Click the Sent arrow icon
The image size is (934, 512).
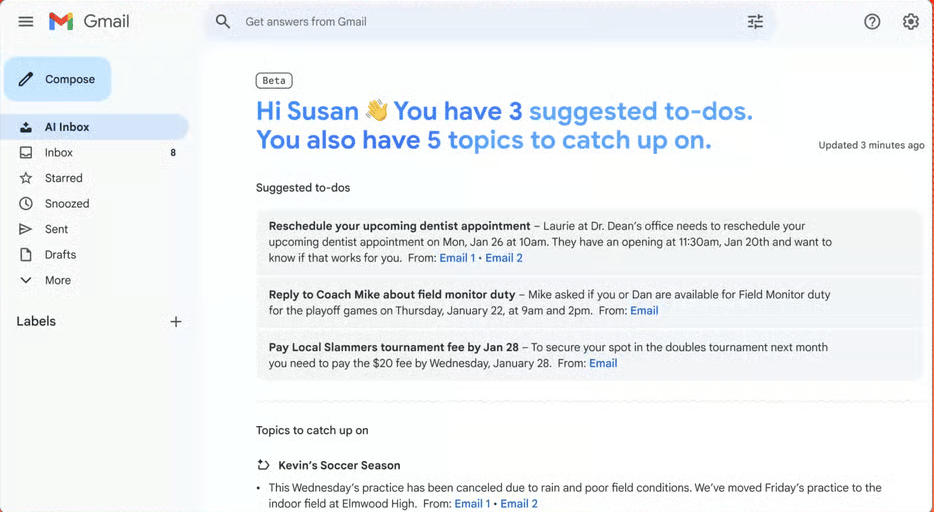click(26, 229)
